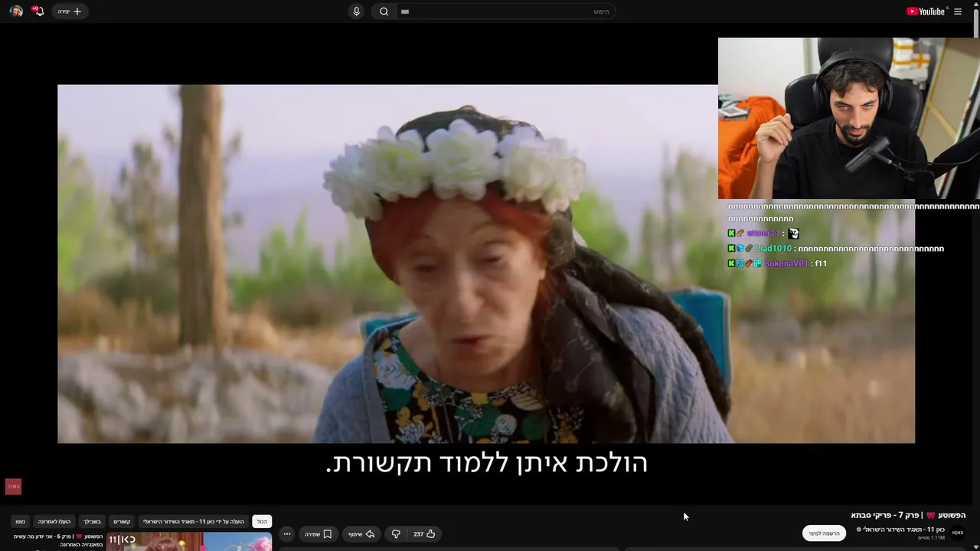980x551 pixels.
Task: Click SukunaV01's f11 chat message
Action: click(x=777, y=263)
